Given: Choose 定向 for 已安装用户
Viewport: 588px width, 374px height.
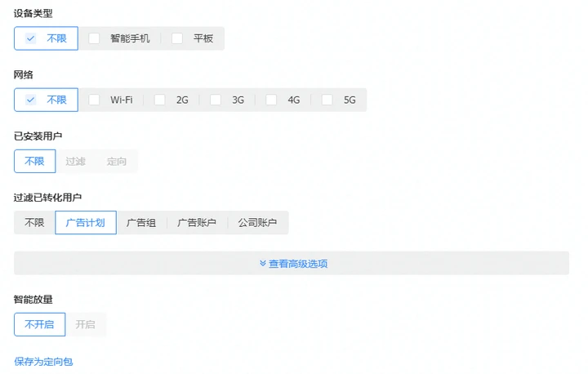Looking at the screenshot, I should click(117, 161).
